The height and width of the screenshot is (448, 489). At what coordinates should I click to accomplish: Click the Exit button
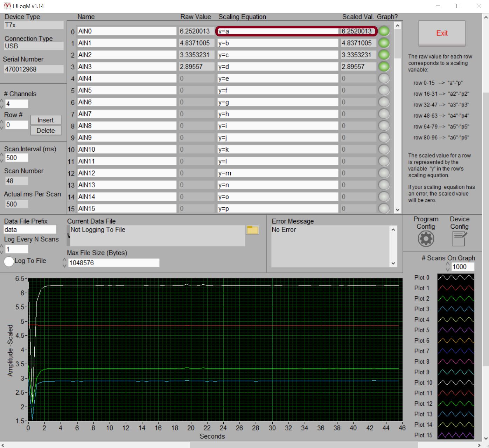point(442,33)
